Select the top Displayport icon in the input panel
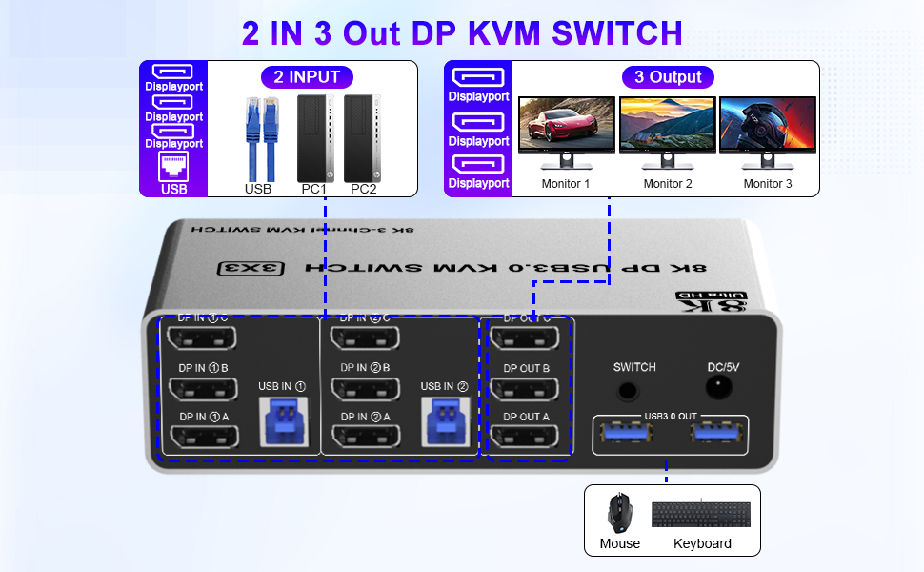Viewport: 924px width, 572px height. [172, 75]
